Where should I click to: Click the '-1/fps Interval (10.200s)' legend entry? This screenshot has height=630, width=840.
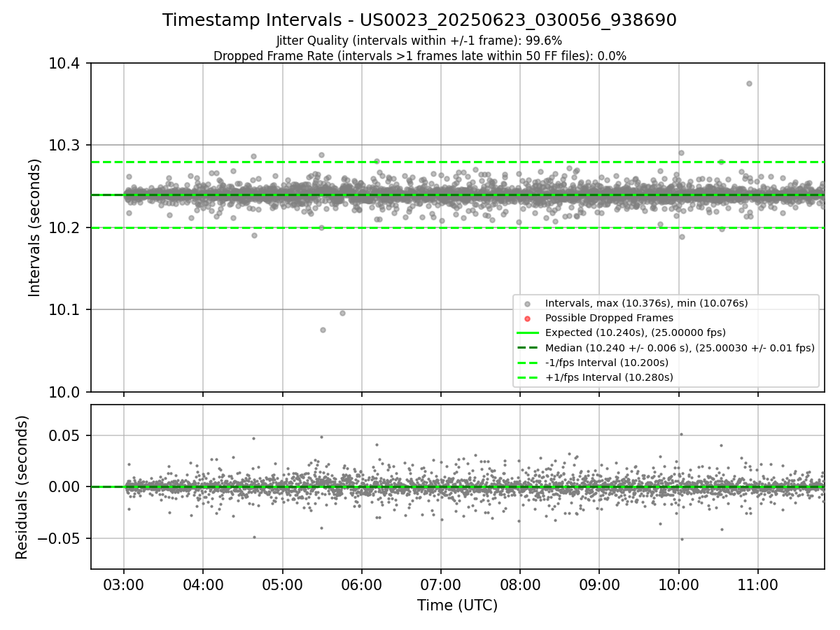click(x=606, y=363)
